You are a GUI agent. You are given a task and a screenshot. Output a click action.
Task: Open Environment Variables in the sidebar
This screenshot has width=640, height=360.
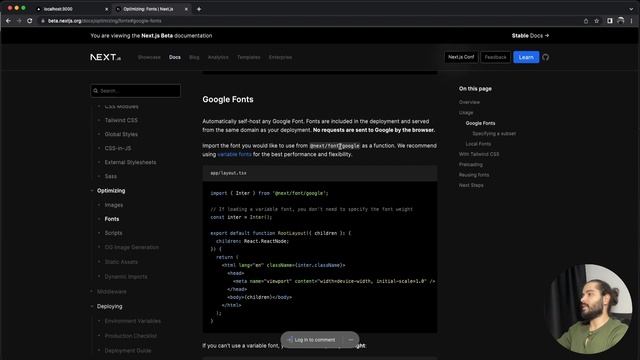coord(133,321)
